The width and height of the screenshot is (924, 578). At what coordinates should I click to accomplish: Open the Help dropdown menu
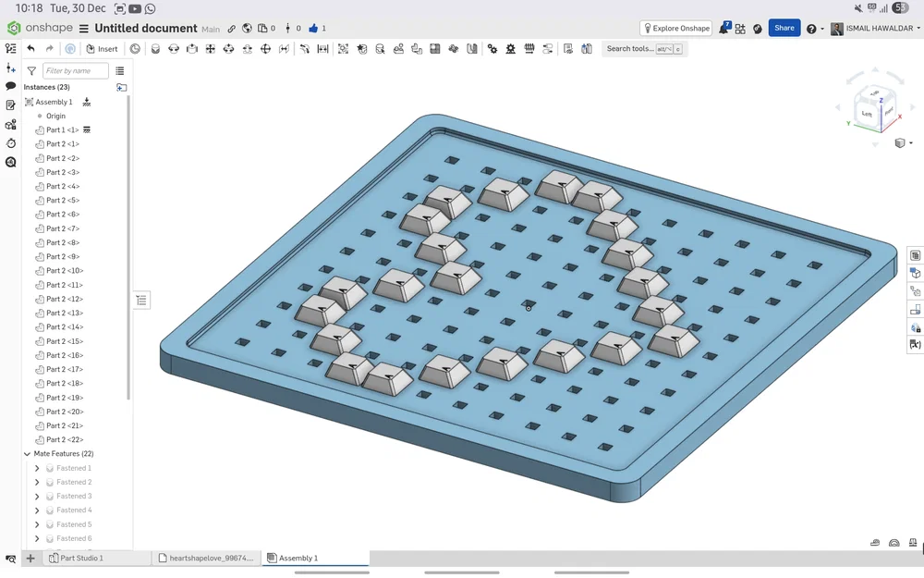[815, 29]
